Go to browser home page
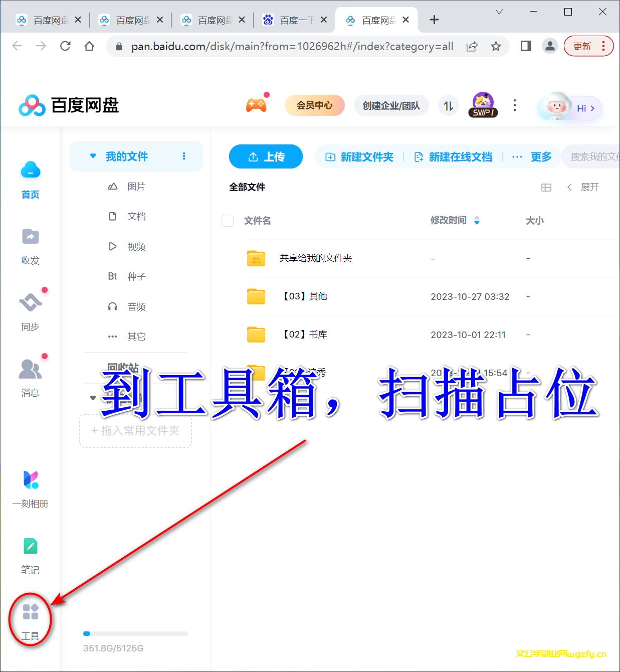The height and width of the screenshot is (672, 620). coord(89,46)
